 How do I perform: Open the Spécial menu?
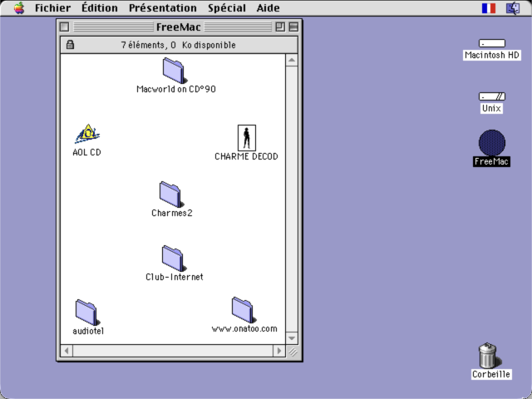pyautogui.click(x=227, y=7)
